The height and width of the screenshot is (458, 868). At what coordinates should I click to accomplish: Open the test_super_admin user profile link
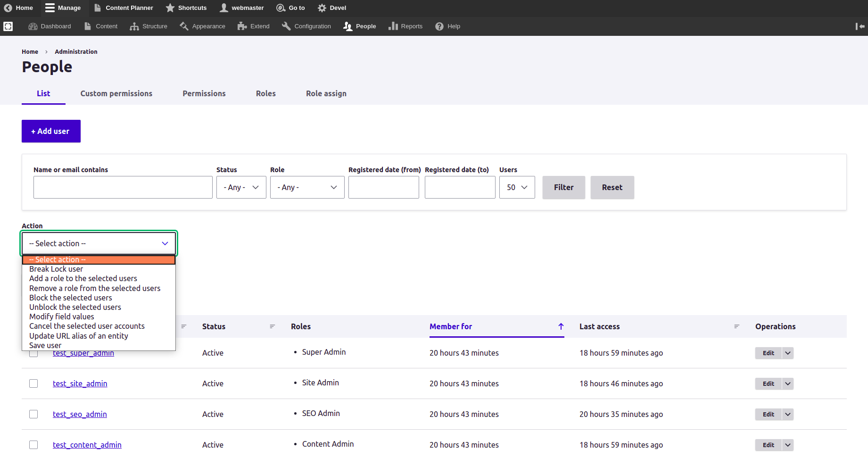pos(83,353)
